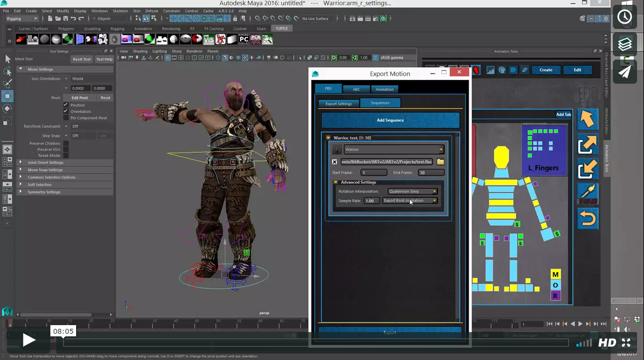Enable Pin Component Pivot checkbox
Viewport: 644px width, 360px height.
[x=66, y=118]
